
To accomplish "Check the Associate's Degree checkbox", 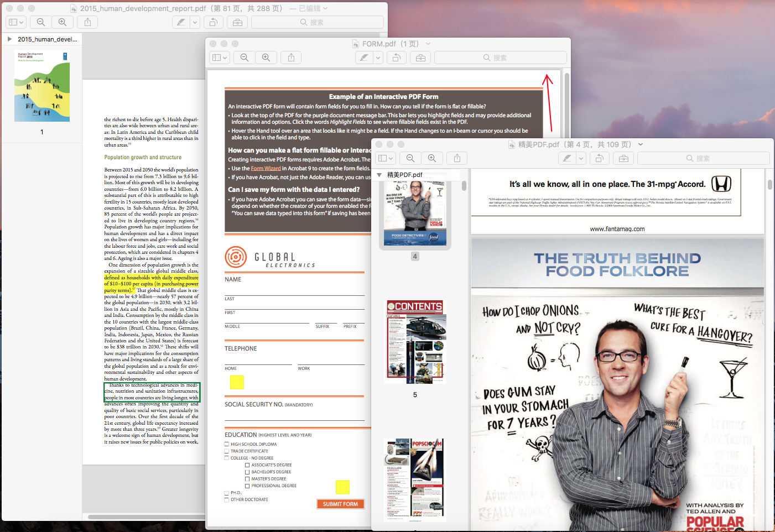I will (247, 465).
